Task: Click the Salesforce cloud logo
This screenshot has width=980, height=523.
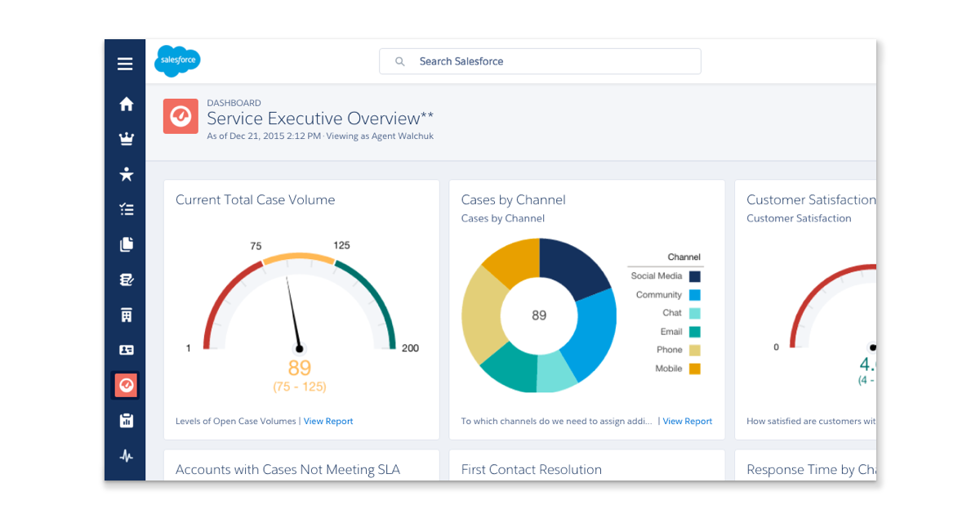Action: 177,61
